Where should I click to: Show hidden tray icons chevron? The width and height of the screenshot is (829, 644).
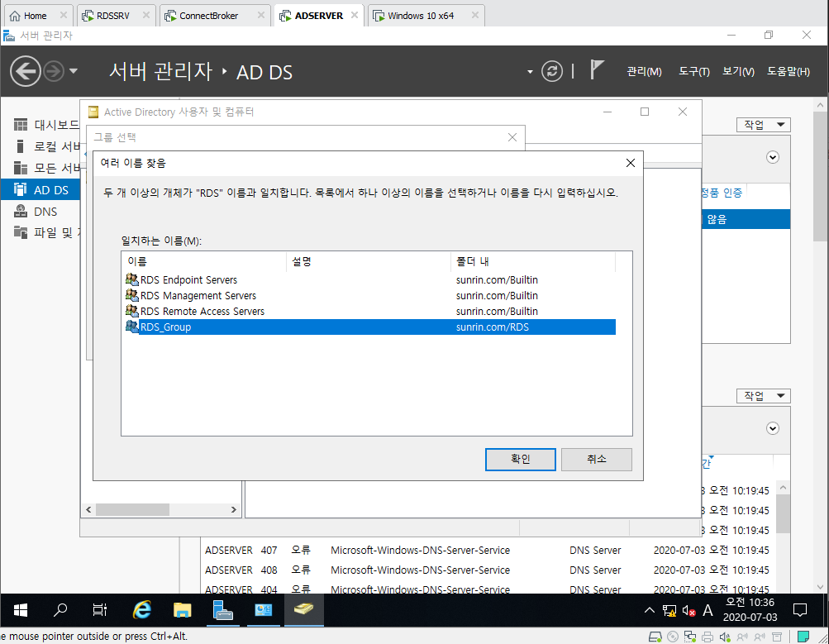pyautogui.click(x=650, y=611)
